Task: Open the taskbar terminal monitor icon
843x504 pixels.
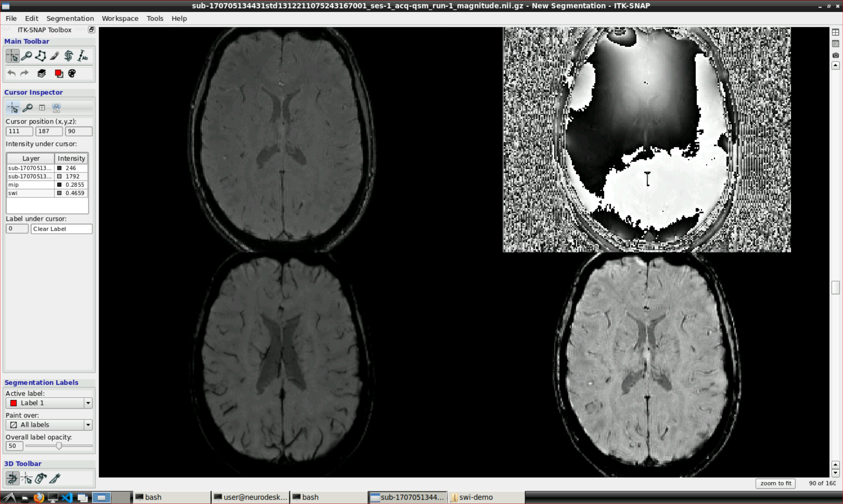Action: click(x=53, y=497)
